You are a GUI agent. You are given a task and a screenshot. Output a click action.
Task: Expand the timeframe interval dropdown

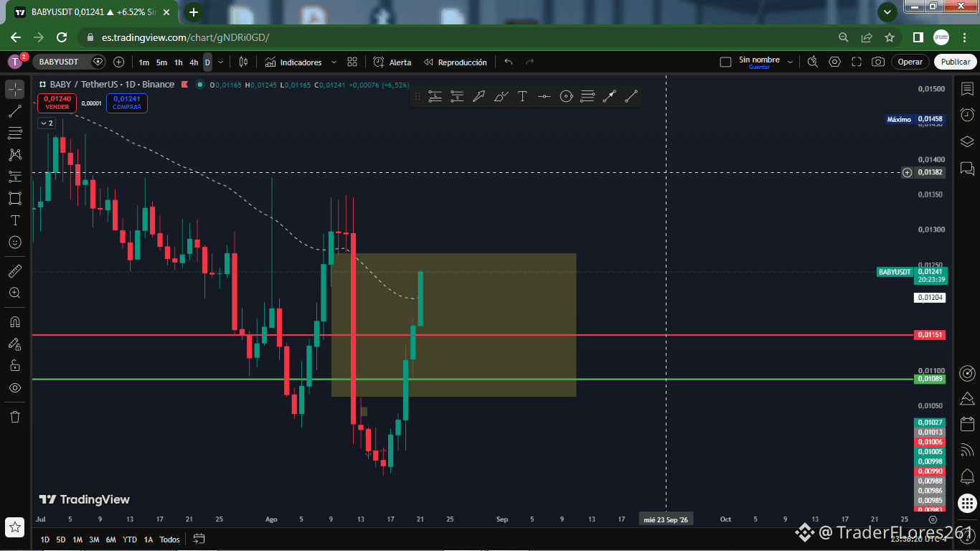[x=220, y=62]
